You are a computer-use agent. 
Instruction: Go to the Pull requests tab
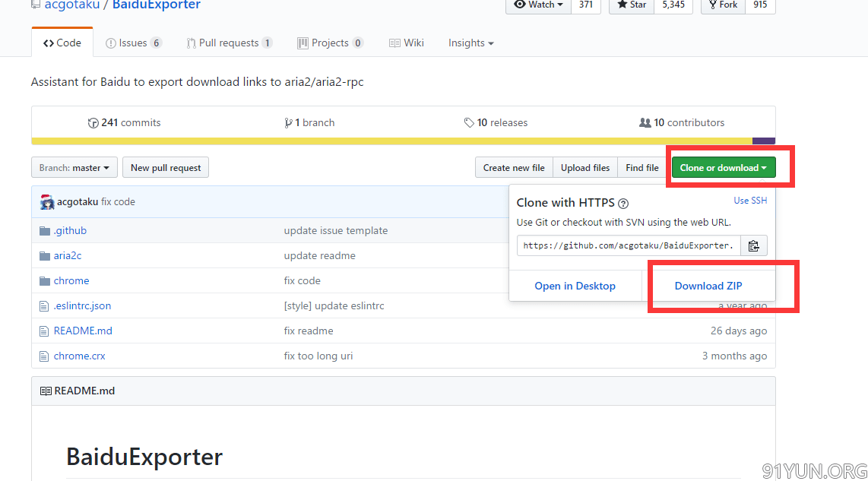[229, 43]
